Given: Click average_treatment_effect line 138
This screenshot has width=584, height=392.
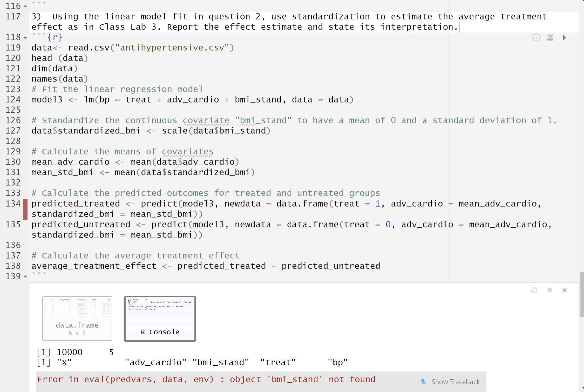Looking at the screenshot, I should 206,266.
